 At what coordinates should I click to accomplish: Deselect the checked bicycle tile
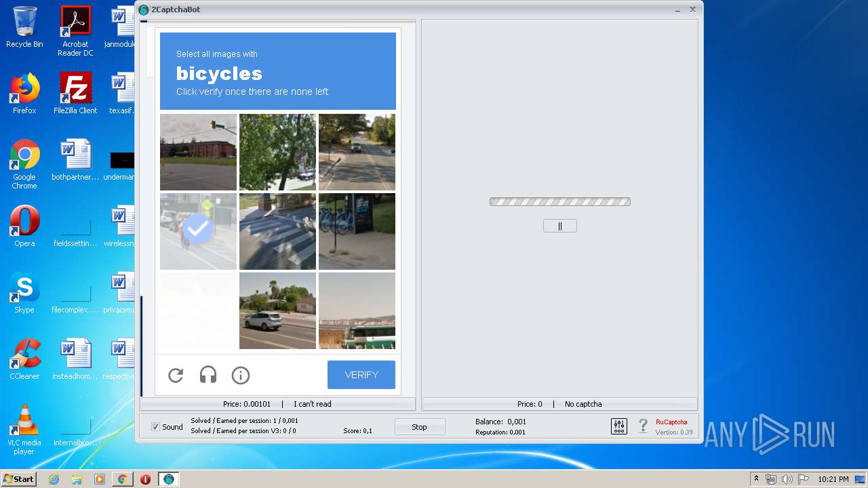pyautogui.click(x=198, y=231)
